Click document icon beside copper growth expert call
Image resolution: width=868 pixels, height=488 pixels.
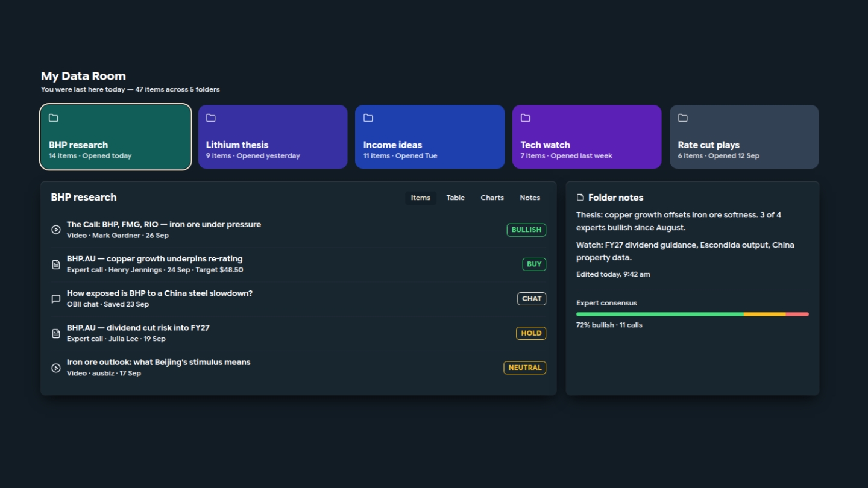56,264
